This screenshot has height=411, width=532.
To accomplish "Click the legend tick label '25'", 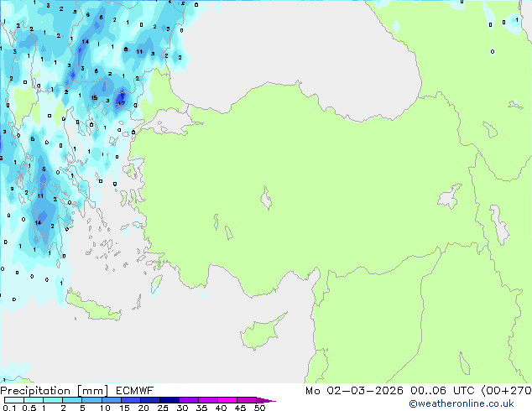I will [163, 408].
